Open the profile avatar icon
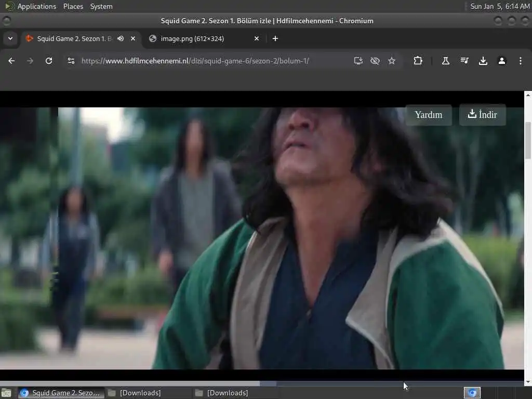The image size is (532, 399). pos(502,61)
